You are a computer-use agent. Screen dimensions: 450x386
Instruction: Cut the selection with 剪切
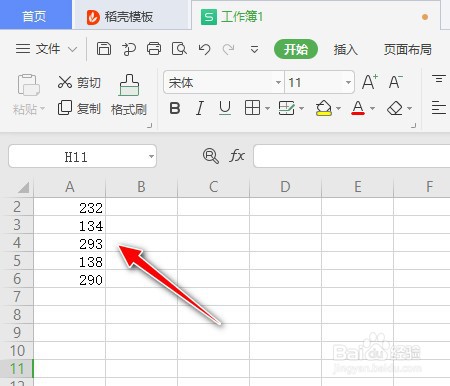79,82
